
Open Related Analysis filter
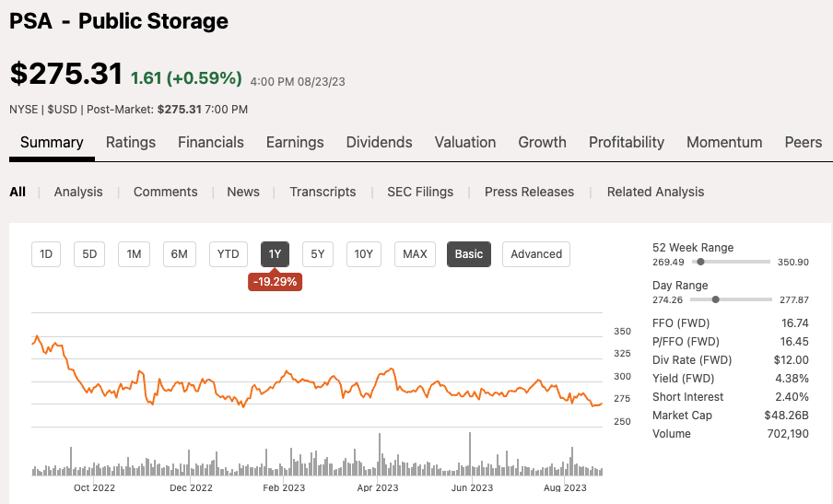click(x=655, y=192)
